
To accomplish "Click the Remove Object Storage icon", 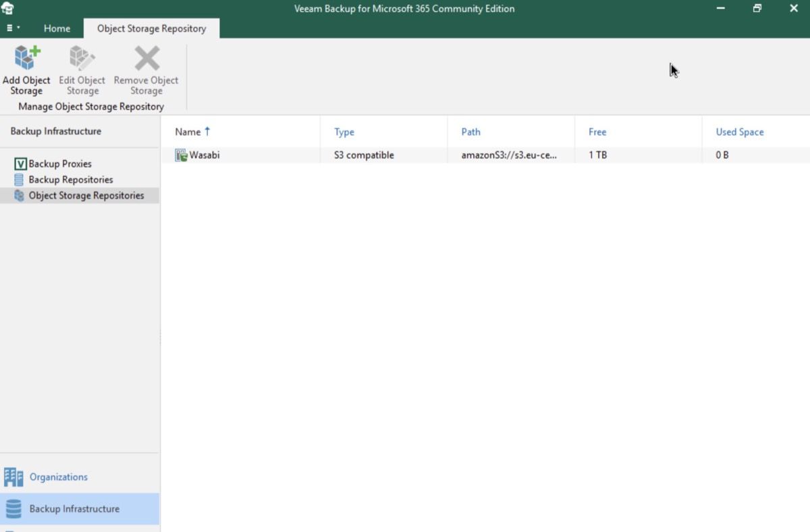I will tap(146, 59).
